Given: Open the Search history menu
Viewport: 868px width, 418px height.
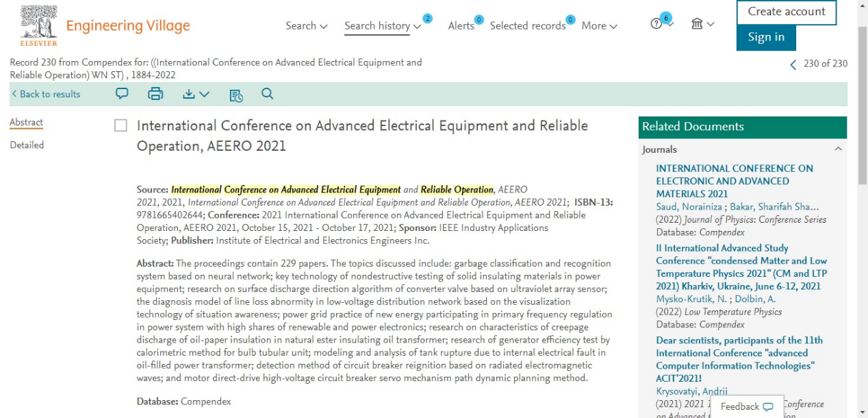Looking at the screenshot, I should click(x=382, y=25).
